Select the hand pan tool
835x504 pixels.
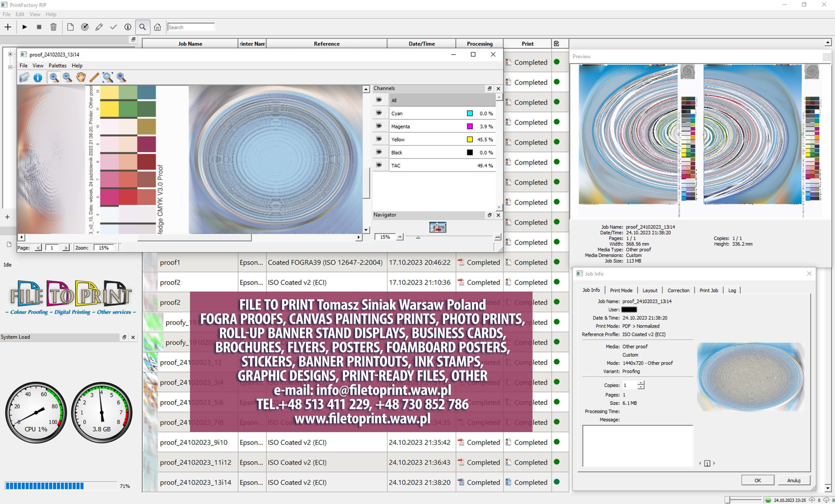[81, 77]
